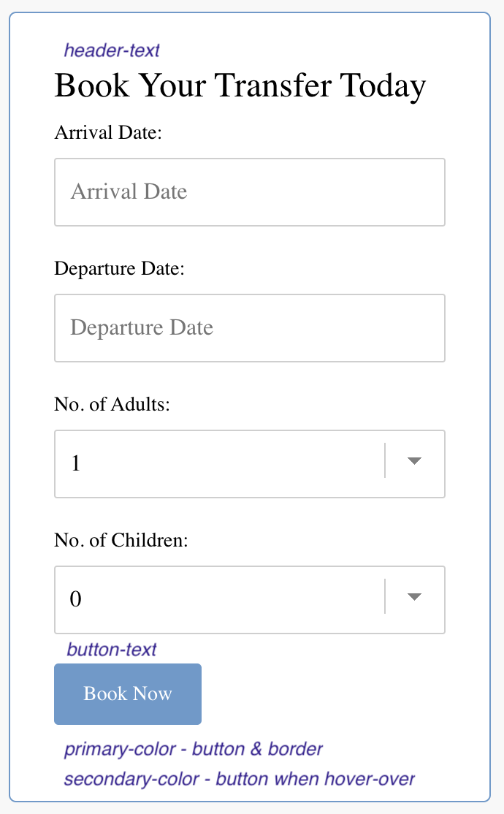
Task: Click the 'Arrival Date:' field label
Action: pyautogui.click(x=108, y=132)
